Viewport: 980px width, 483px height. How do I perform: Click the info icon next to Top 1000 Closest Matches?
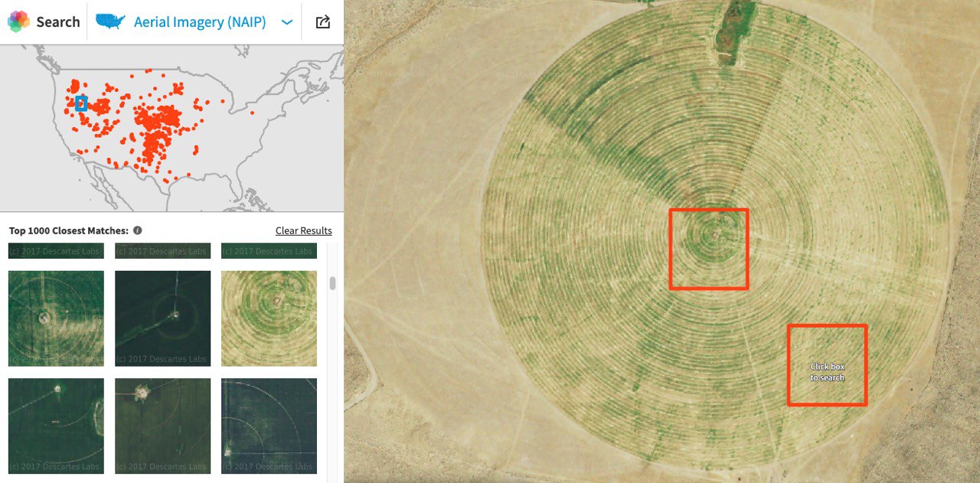137,230
